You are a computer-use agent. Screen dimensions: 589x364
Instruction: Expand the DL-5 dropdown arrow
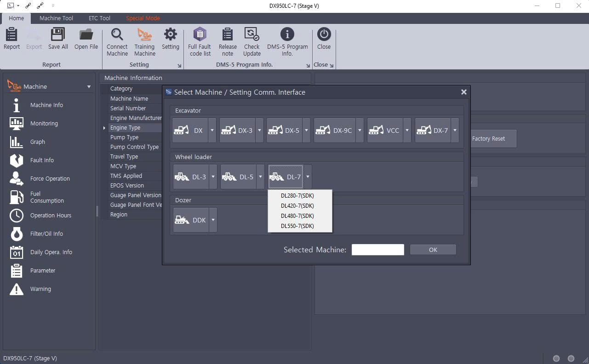(260, 177)
